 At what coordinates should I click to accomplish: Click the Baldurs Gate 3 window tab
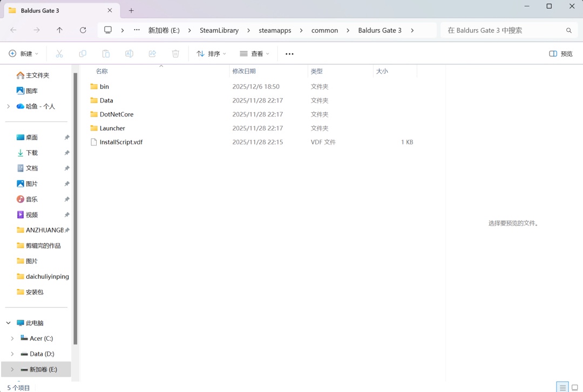[62, 10]
